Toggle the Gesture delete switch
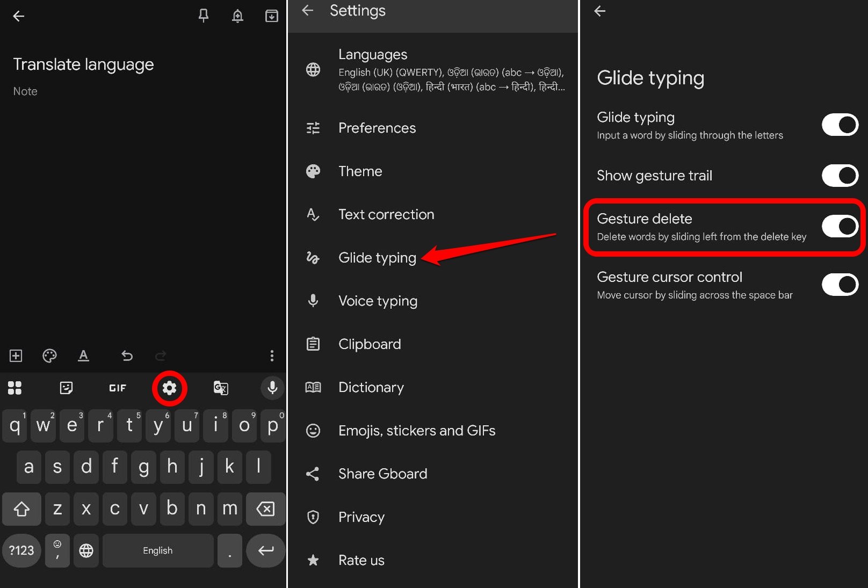The height and width of the screenshot is (588, 868). [x=840, y=226]
